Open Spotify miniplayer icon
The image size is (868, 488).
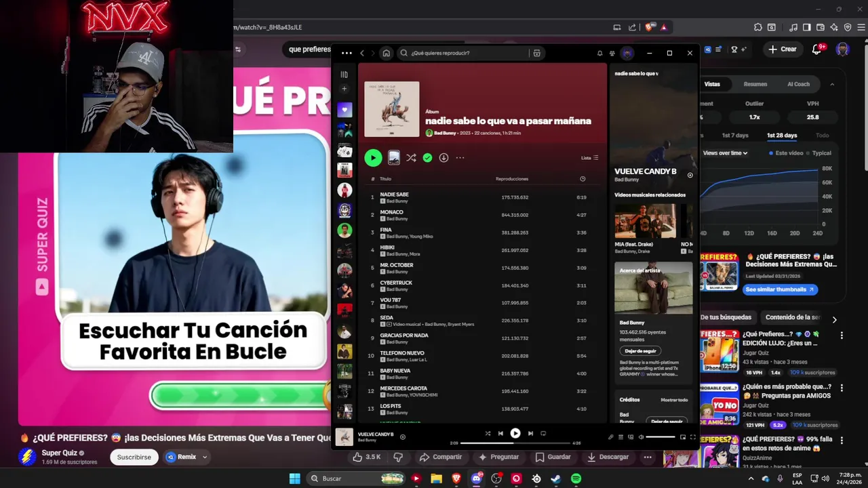coord(683,437)
